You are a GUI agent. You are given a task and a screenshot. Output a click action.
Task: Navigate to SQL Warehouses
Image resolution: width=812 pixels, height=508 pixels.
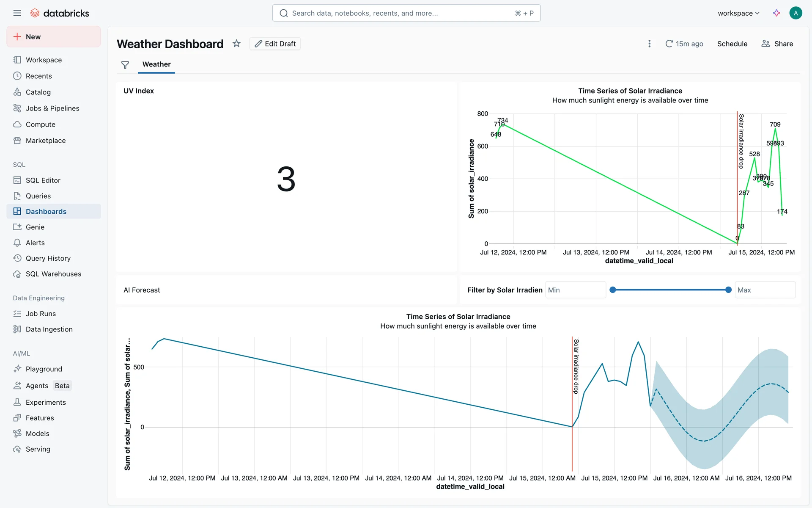(x=53, y=274)
